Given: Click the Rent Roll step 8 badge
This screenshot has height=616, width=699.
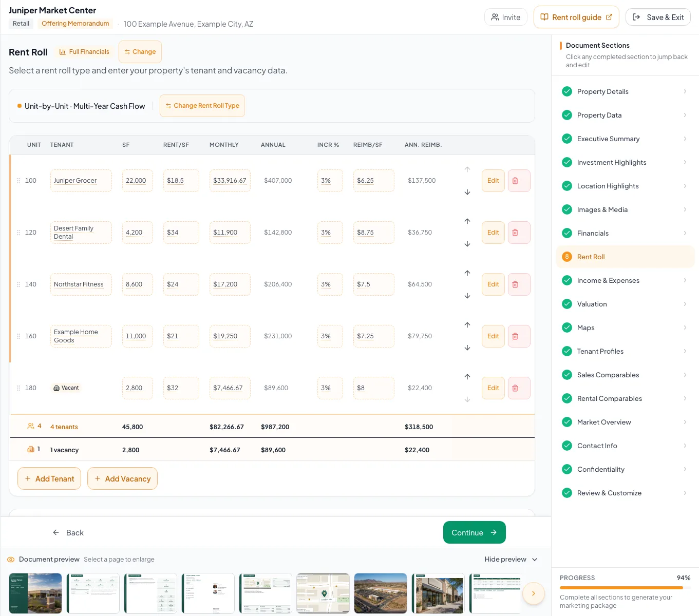Looking at the screenshot, I should click(567, 257).
